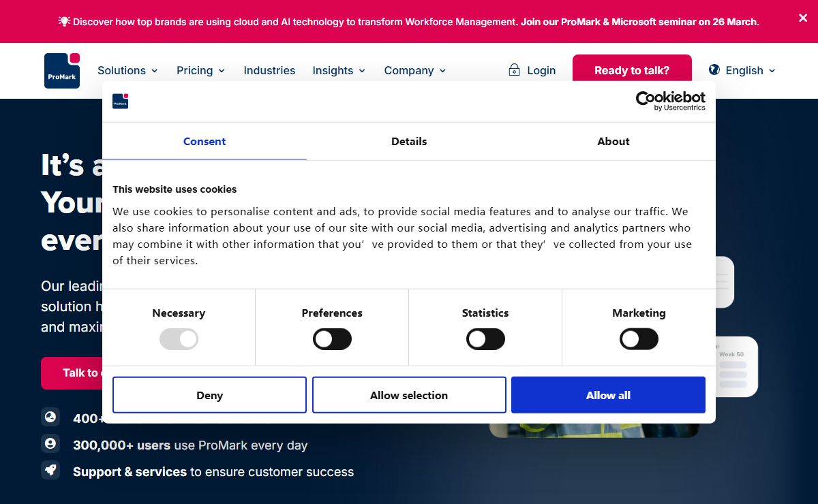
Task: Switch on the Marketing cookie toggle
Action: [x=639, y=339]
